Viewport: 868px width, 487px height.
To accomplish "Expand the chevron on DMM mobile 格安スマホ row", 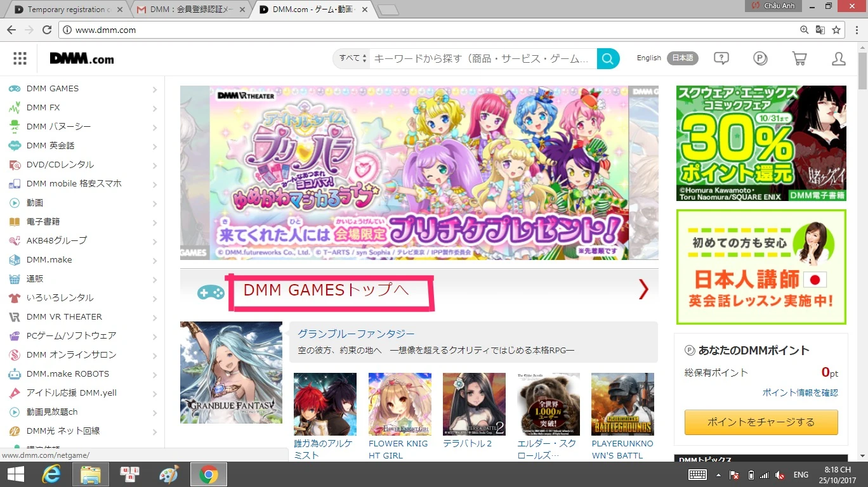I will 155,185.
